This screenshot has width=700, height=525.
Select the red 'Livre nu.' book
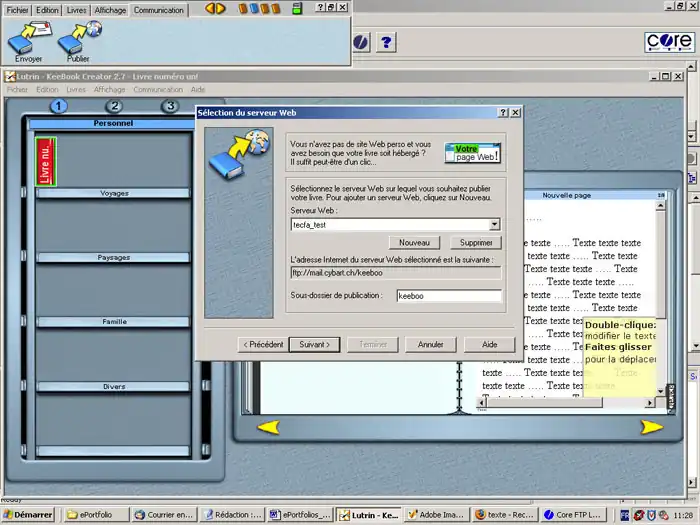point(46,162)
